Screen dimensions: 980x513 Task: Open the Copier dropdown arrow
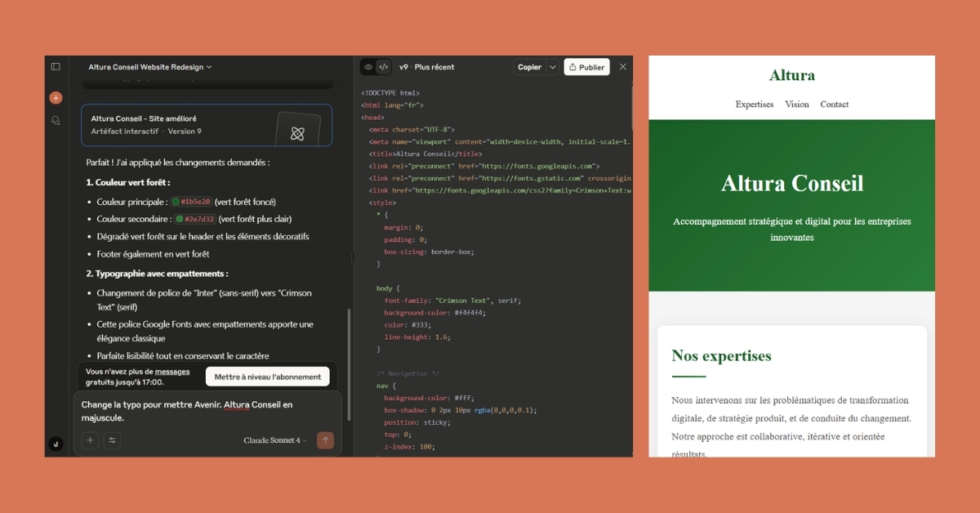coord(553,67)
